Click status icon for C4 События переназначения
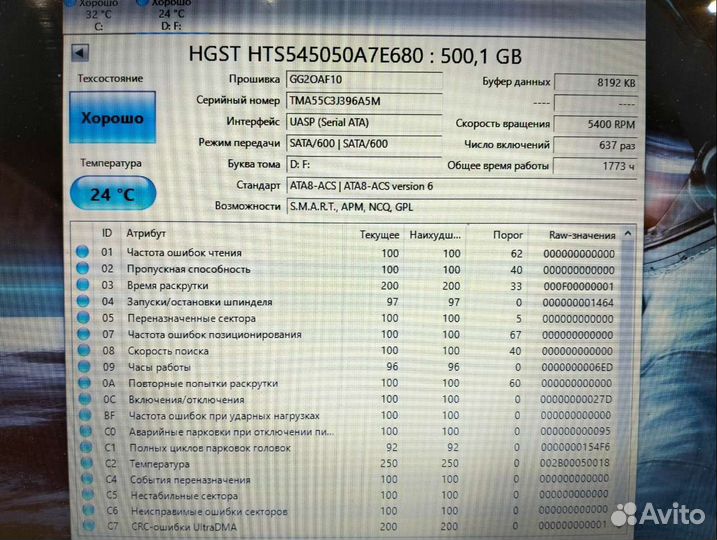The image size is (717, 540). pyautogui.click(x=87, y=479)
